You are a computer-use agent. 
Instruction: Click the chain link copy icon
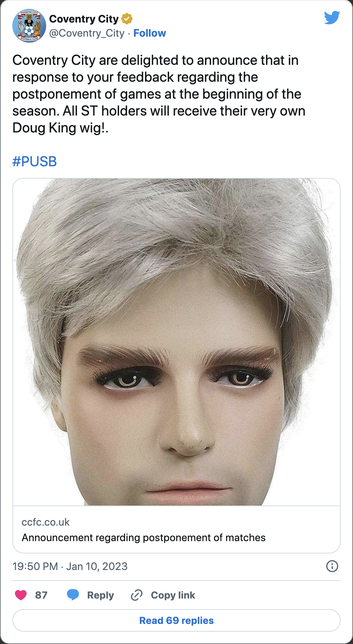pos(137,595)
